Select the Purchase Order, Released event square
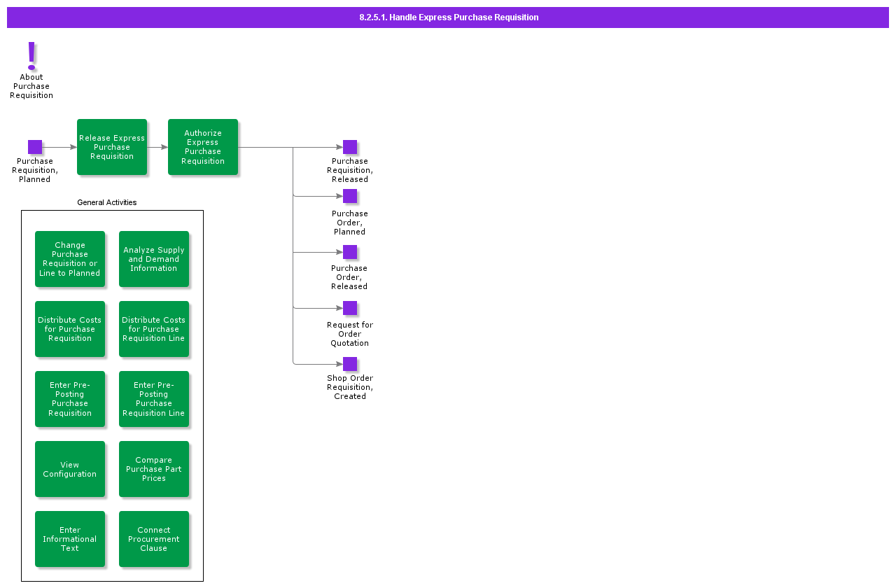The height and width of the screenshot is (588, 896). point(349,252)
